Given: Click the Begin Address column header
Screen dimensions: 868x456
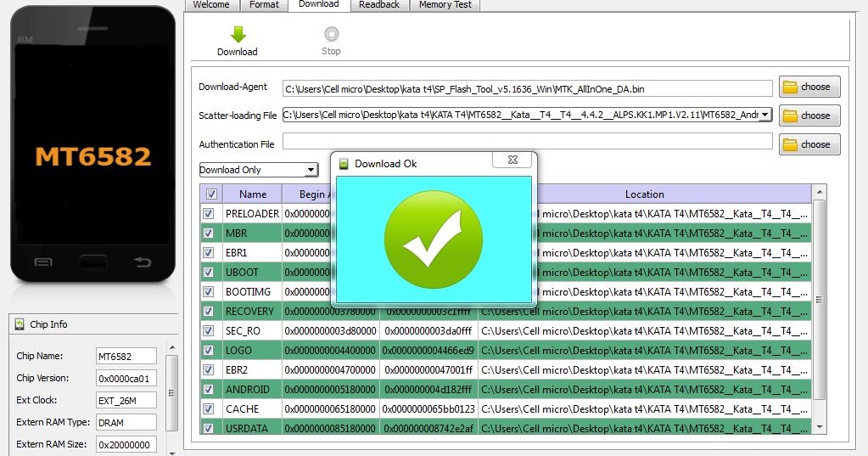Looking at the screenshot, I should pyautogui.click(x=306, y=194).
